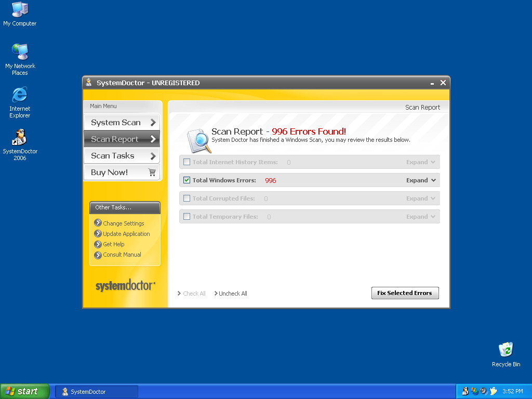
Task: Click the SystemDoctor tray icon in taskbar
Action: [x=465, y=391]
